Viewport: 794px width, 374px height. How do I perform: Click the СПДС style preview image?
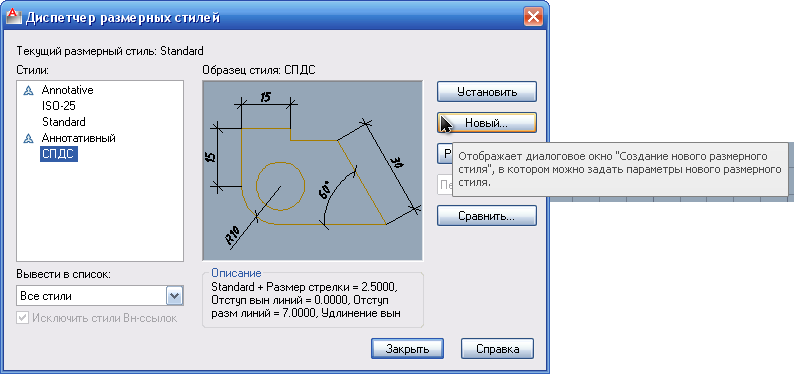tap(312, 171)
